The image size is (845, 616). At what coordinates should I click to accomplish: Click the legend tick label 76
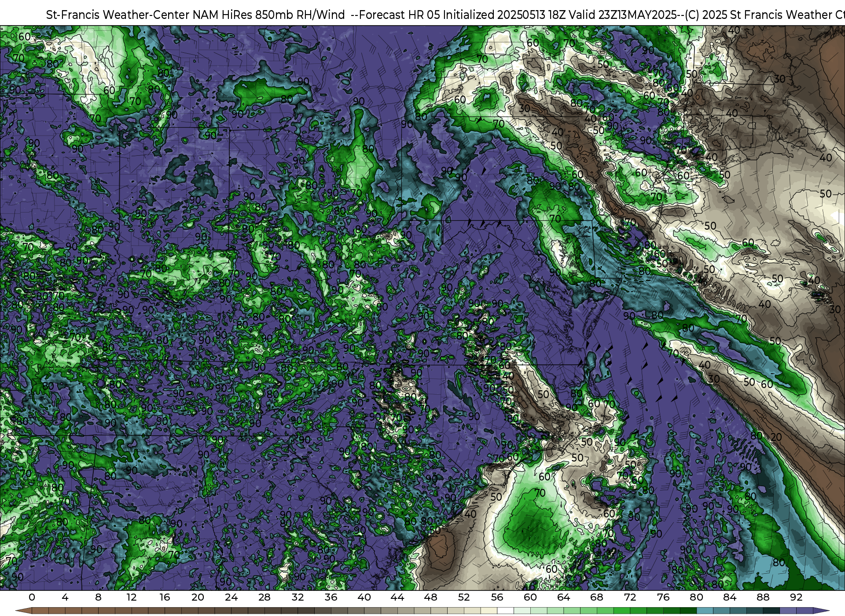click(x=663, y=598)
